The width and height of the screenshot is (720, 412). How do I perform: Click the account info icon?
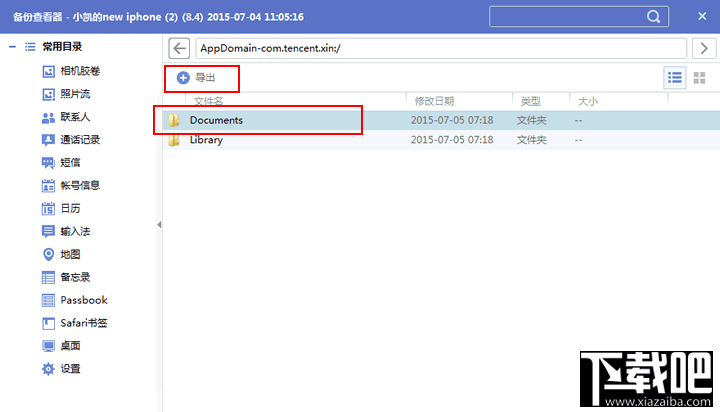coord(48,186)
